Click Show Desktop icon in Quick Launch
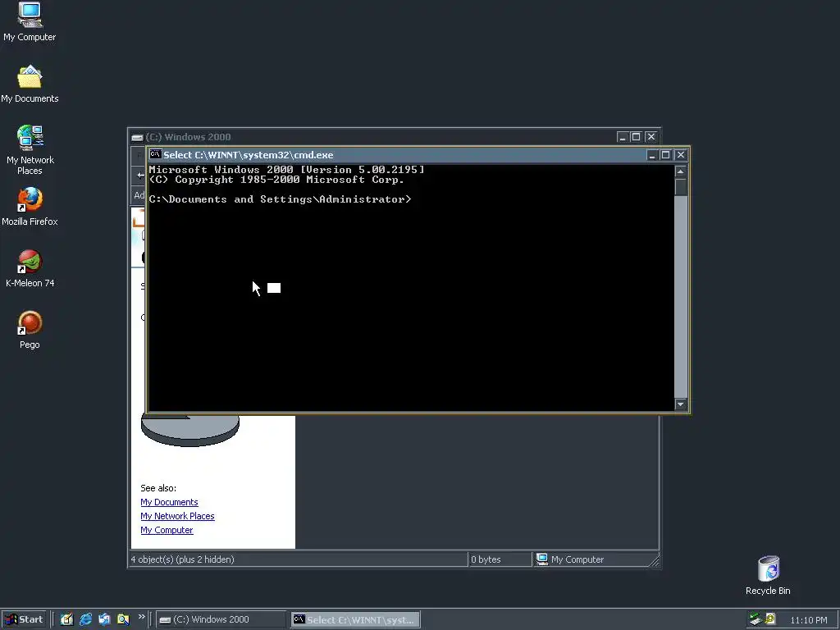The width and height of the screenshot is (840, 630). click(66, 619)
